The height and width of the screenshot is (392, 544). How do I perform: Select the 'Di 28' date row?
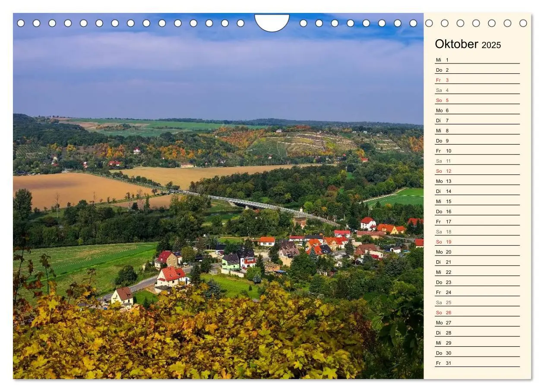(477, 332)
